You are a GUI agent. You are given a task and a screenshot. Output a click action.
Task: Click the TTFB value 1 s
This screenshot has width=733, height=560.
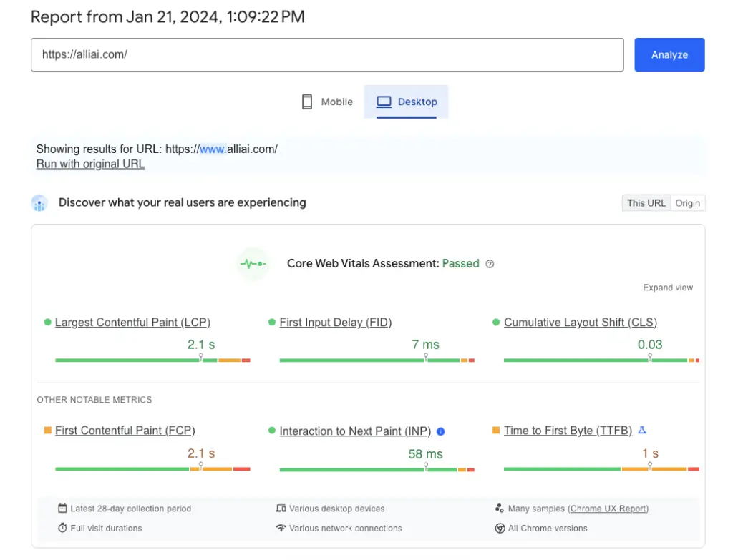[650, 453]
